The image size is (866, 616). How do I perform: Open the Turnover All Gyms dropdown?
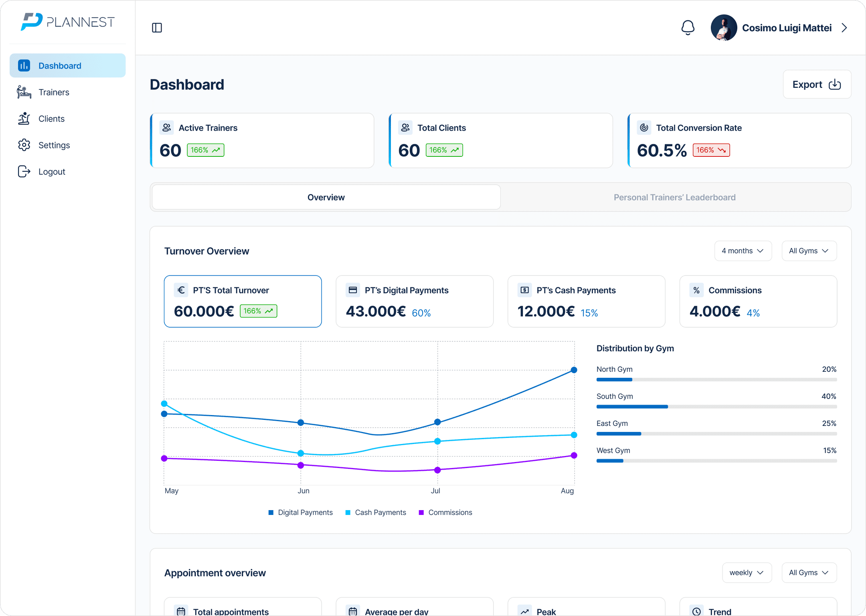tap(809, 251)
